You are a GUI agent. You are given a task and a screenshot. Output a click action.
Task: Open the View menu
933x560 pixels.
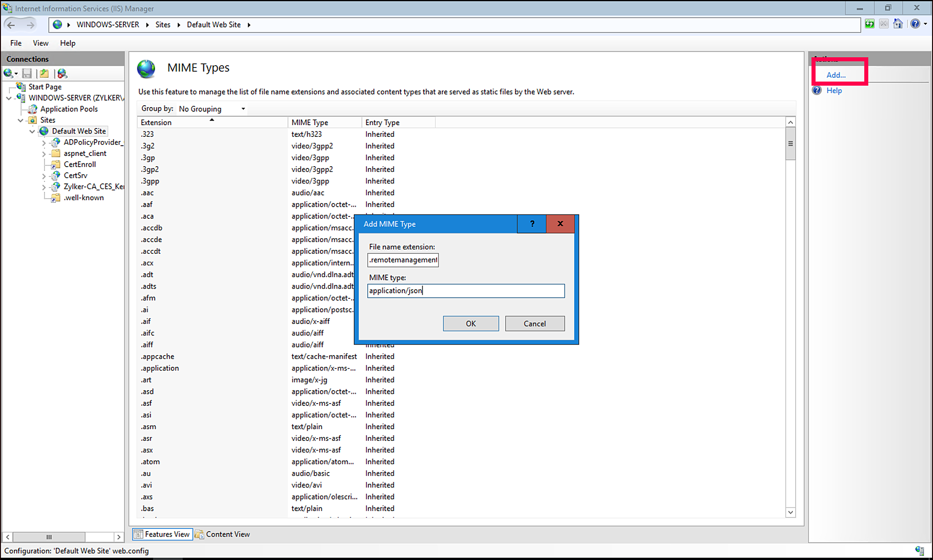point(41,43)
